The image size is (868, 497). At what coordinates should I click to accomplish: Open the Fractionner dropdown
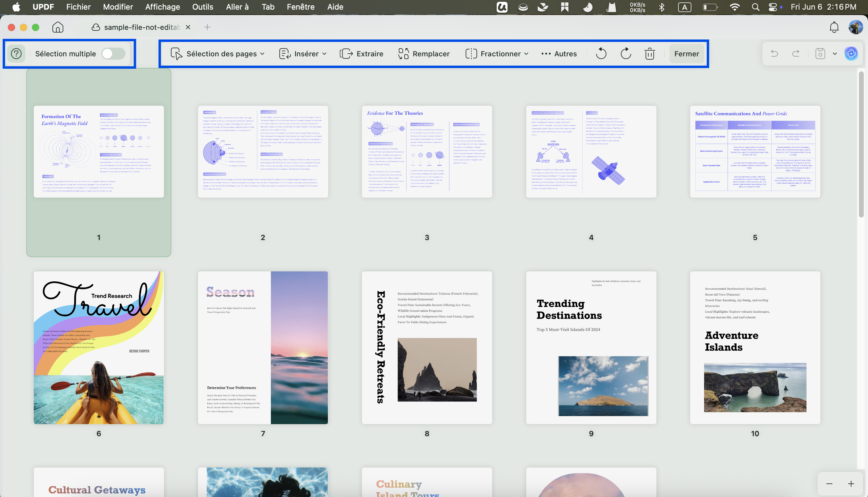pos(497,54)
